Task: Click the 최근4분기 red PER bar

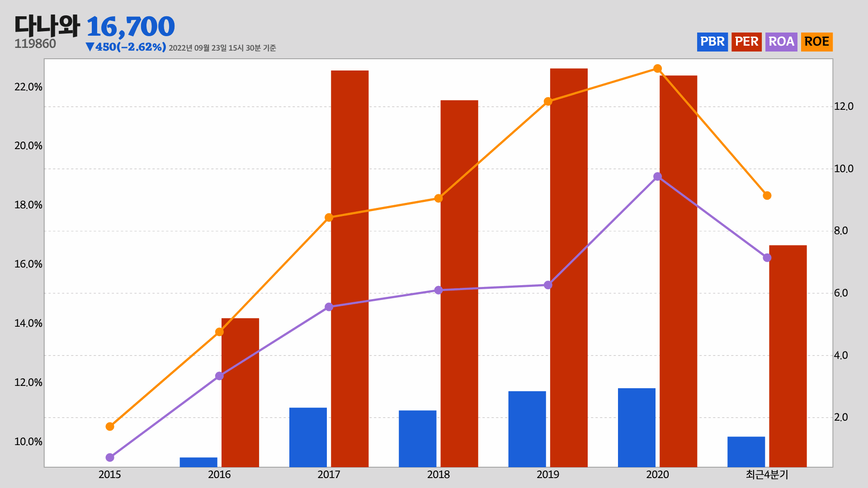Action: click(788, 356)
